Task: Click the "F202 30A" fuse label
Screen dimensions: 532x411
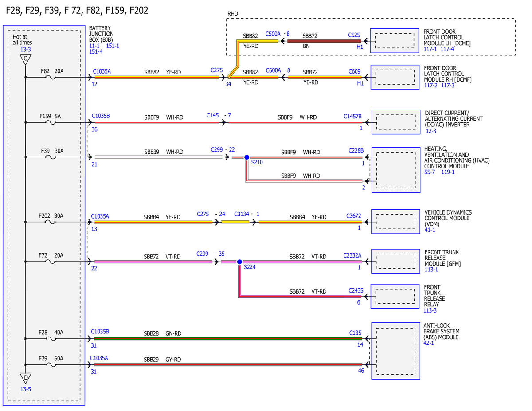Action: tap(51, 216)
